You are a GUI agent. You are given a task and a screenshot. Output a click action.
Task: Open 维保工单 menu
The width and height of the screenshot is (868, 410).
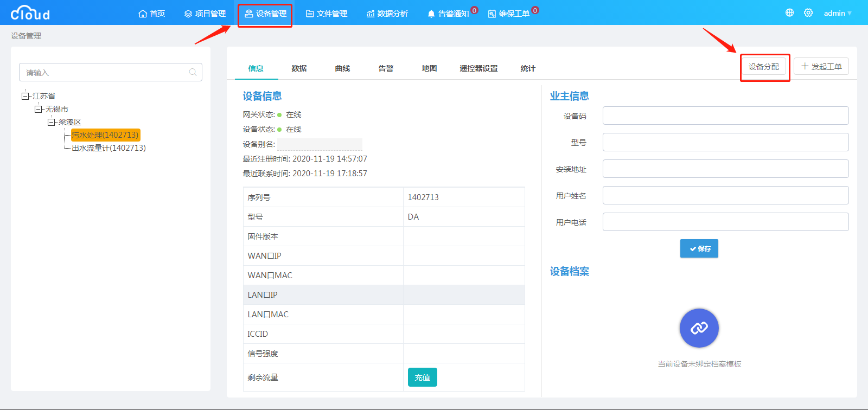(509, 14)
